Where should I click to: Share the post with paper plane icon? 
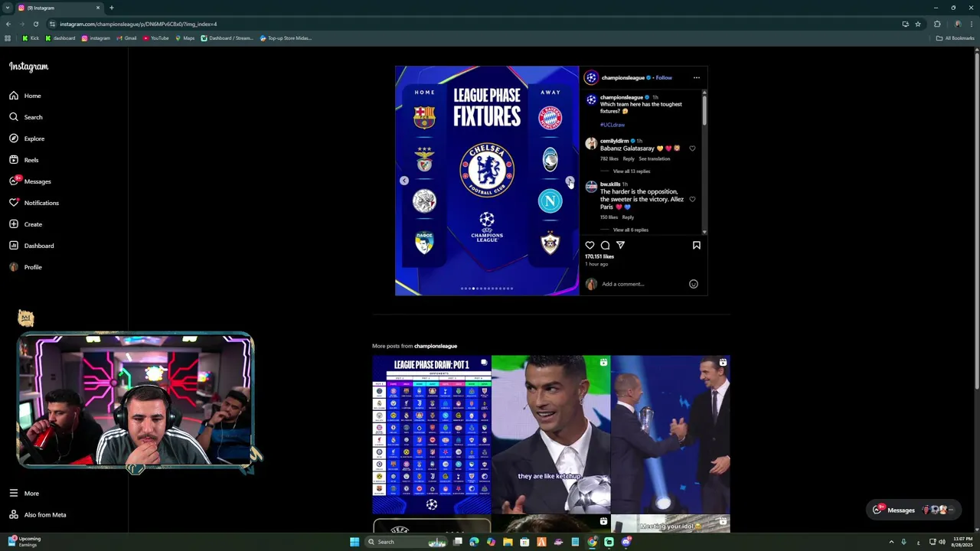coord(620,245)
